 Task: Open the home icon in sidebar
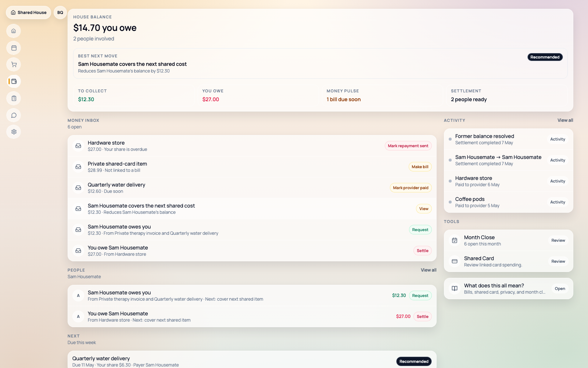pyautogui.click(x=14, y=31)
